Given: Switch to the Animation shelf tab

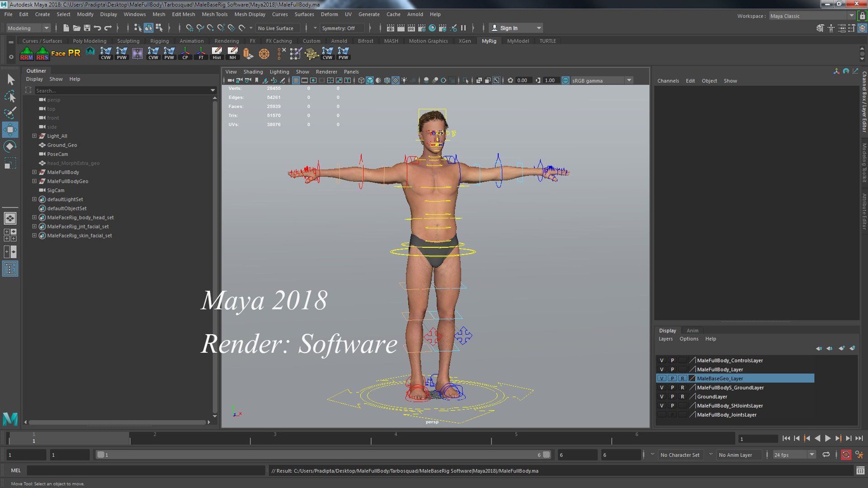Looking at the screenshot, I should coord(191,41).
